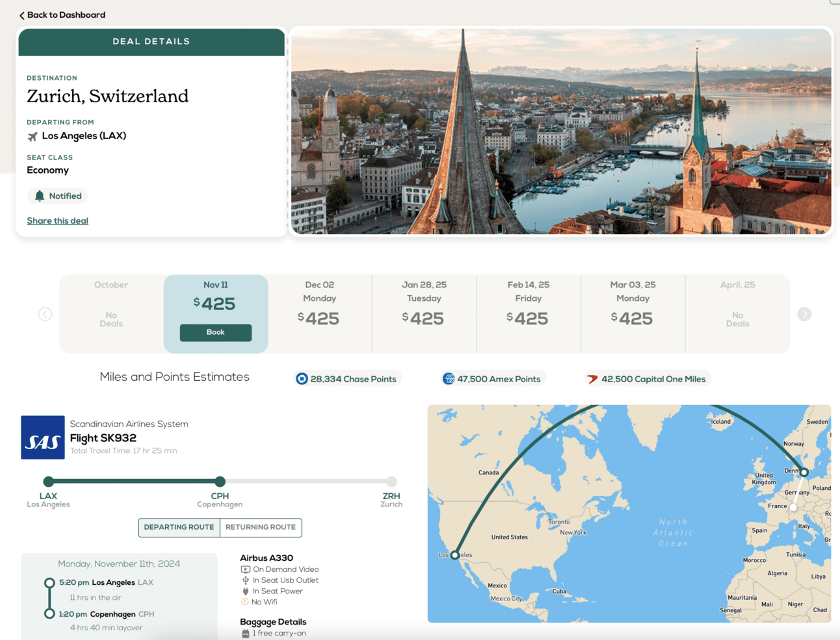Show previous dates with left arrow
Image resolution: width=840 pixels, height=640 pixels.
click(45, 314)
